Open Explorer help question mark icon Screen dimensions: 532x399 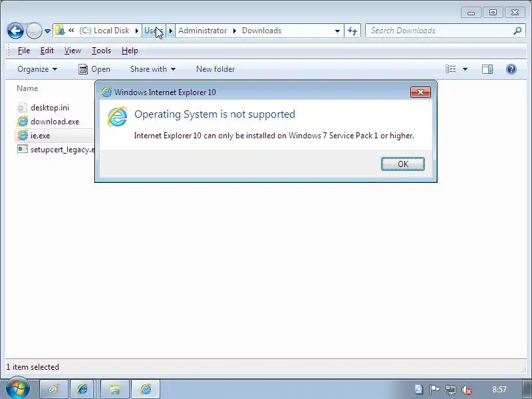(x=511, y=69)
